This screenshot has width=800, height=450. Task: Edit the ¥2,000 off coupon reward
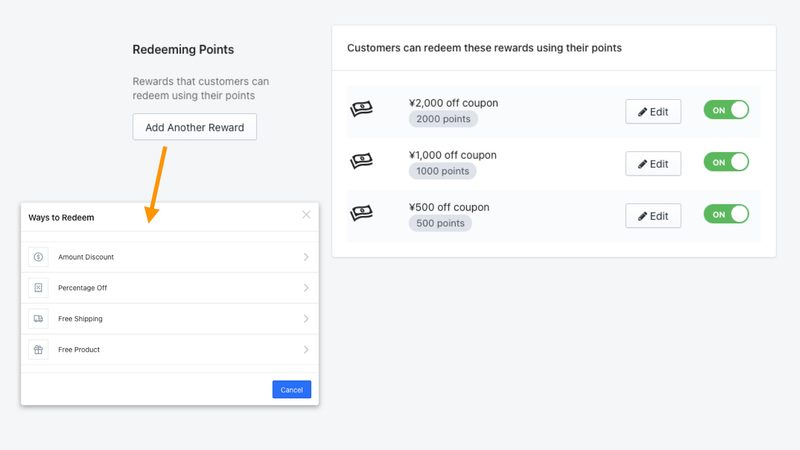tap(653, 112)
